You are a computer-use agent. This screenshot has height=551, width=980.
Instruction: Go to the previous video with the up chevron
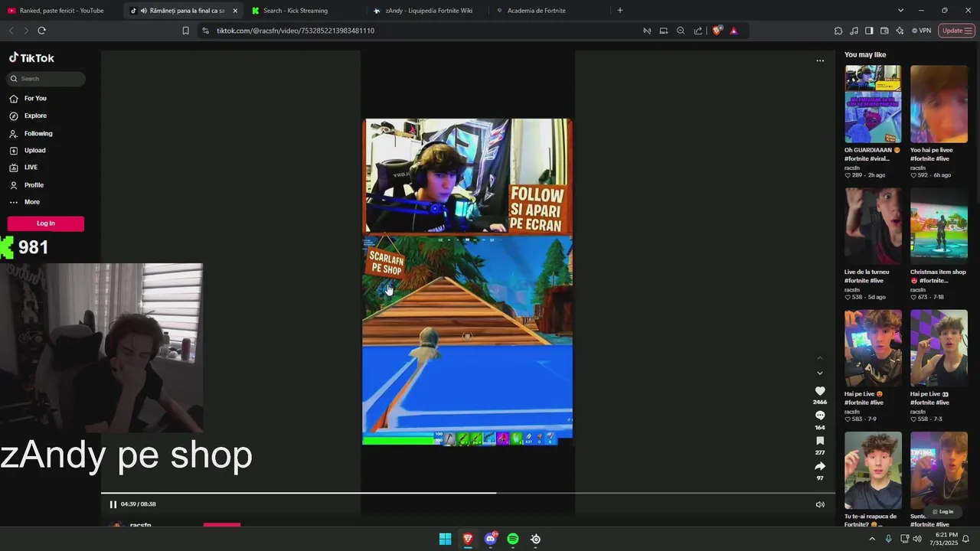tap(820, 357)
